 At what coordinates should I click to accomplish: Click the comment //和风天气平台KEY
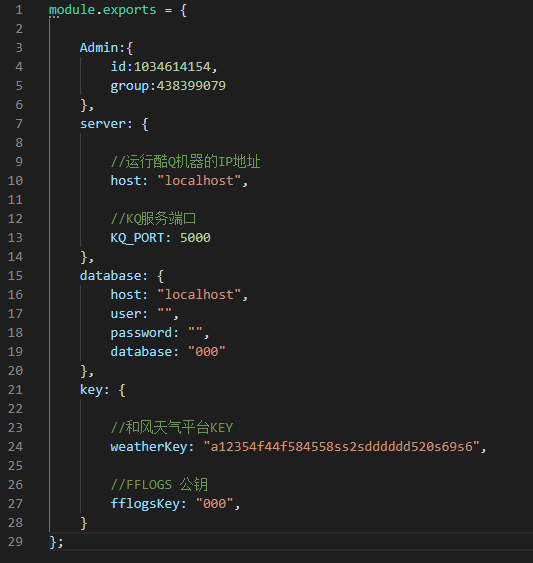(x=172, y=428)
